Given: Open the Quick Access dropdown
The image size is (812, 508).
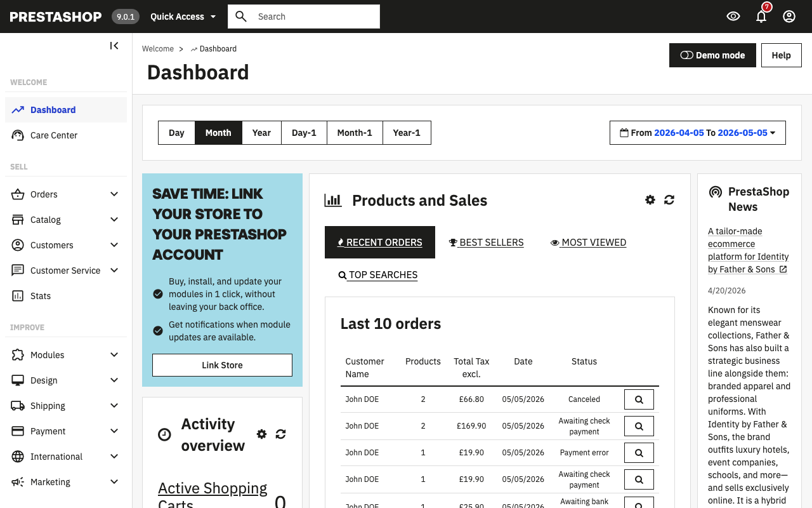Looking at the screenshot, I should 183,17.
